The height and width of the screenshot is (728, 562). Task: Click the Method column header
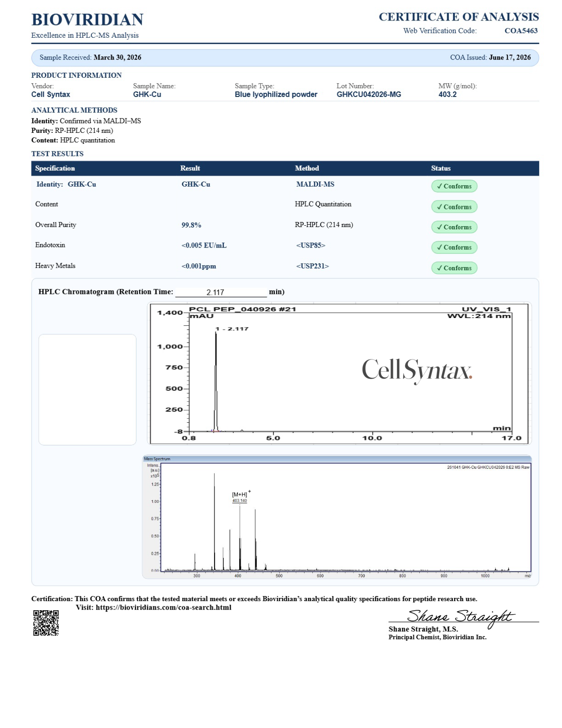pos(307,168)
